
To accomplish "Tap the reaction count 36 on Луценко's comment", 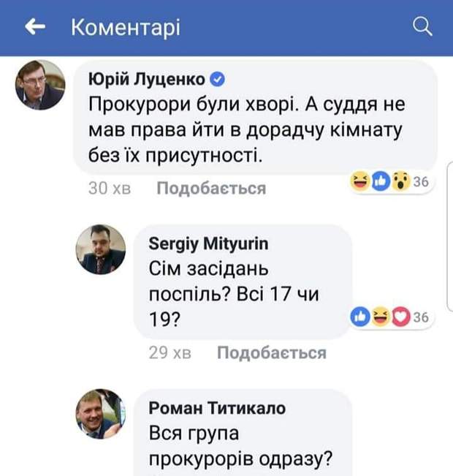I will 420,182.
